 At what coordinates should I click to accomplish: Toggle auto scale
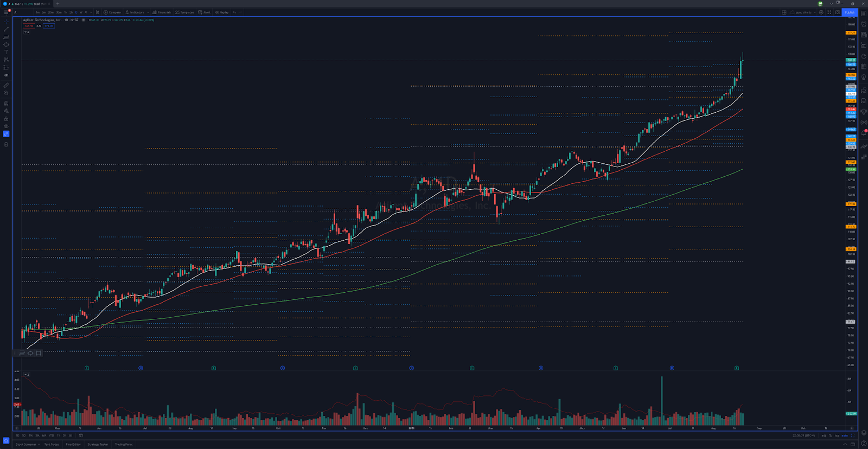(844, 435)
